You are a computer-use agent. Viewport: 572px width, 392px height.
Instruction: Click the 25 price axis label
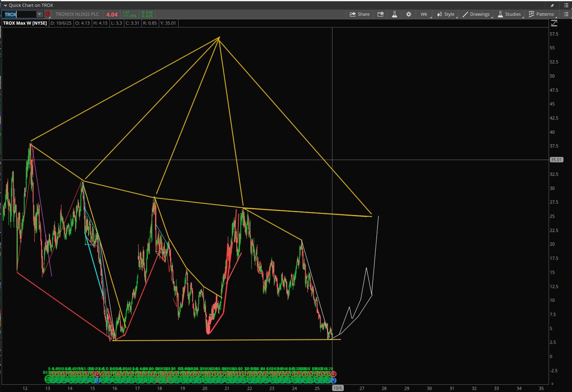(x=552, y=216)
